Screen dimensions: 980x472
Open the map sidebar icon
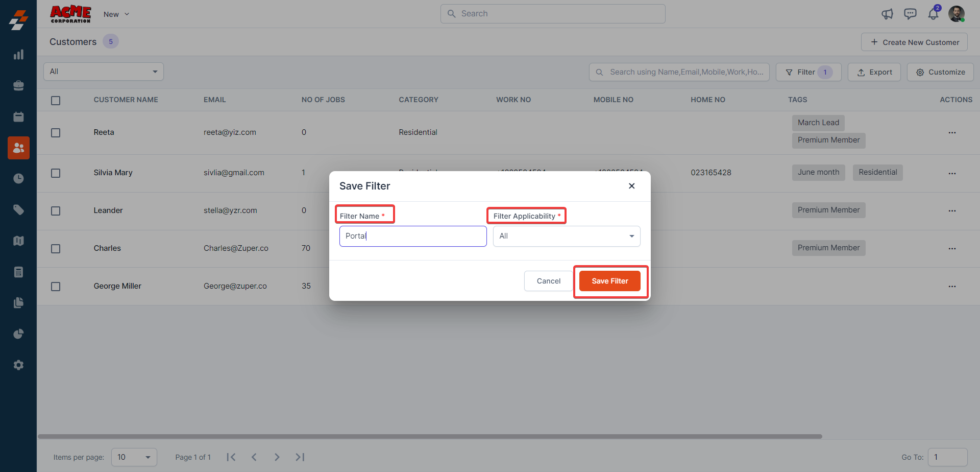click(18, 241)
